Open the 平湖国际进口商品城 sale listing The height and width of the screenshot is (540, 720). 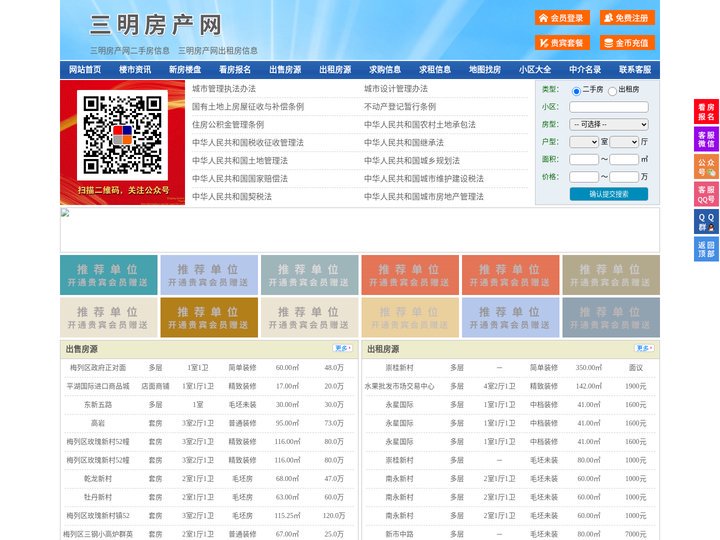tap(98, 386)
